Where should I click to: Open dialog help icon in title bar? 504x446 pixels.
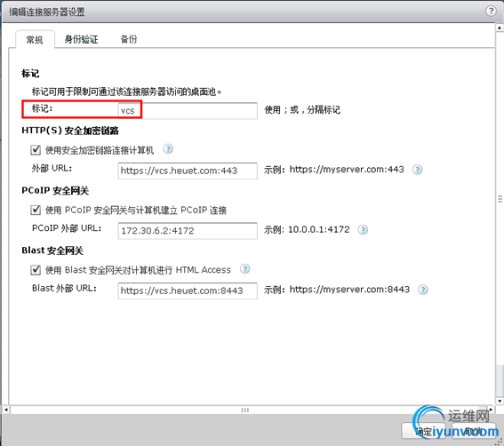[x=491, y=11]
